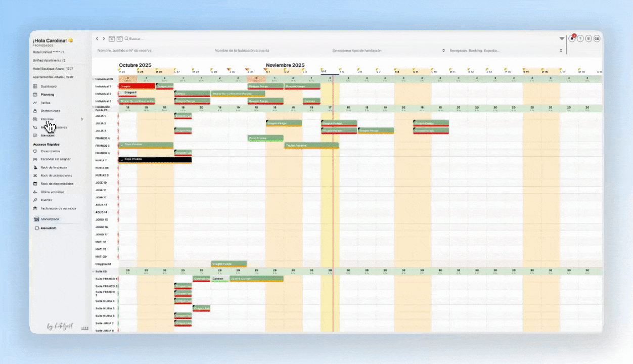Viewport: 633px width, 364px height.
Task: Open the Titular Reserva booking on FRANCO 5
Action: tap(311, 146)
